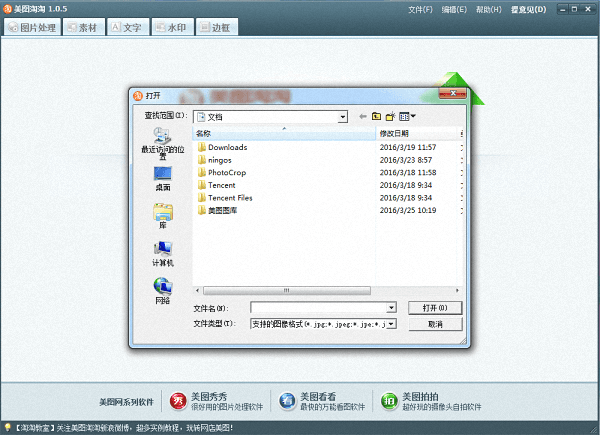Open the 帮助(H) menu
The image size is (600, 435).
489,10
